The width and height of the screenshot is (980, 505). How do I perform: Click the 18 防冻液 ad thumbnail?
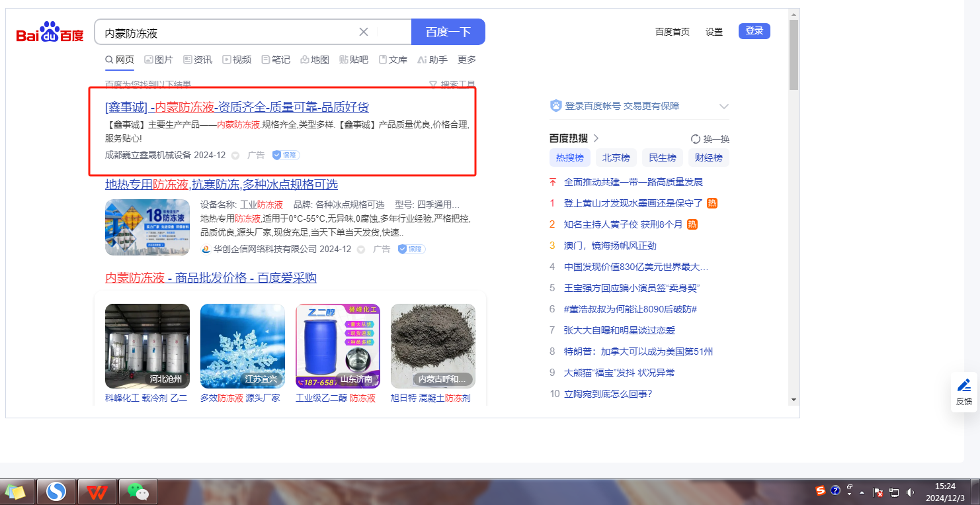click(x=147, y=227)
